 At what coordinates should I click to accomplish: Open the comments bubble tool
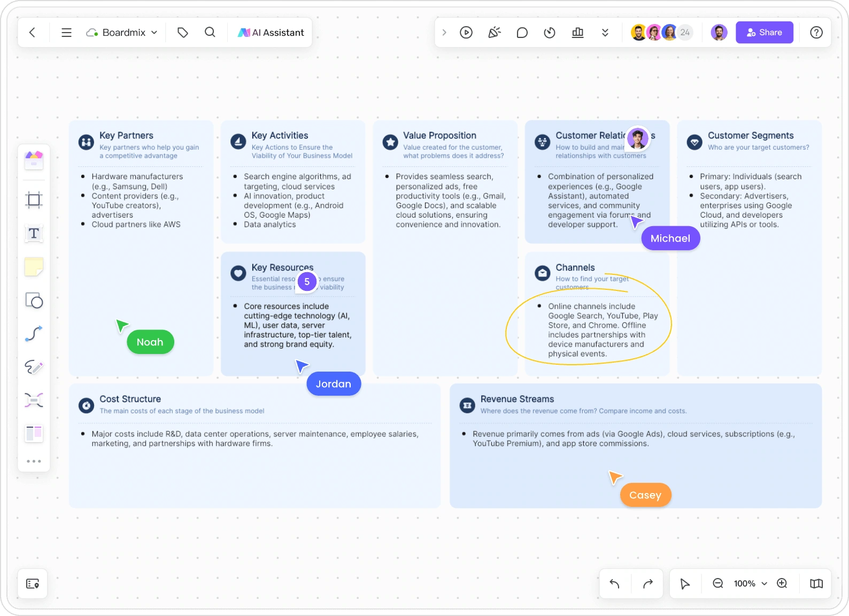[x=522, y=33]
